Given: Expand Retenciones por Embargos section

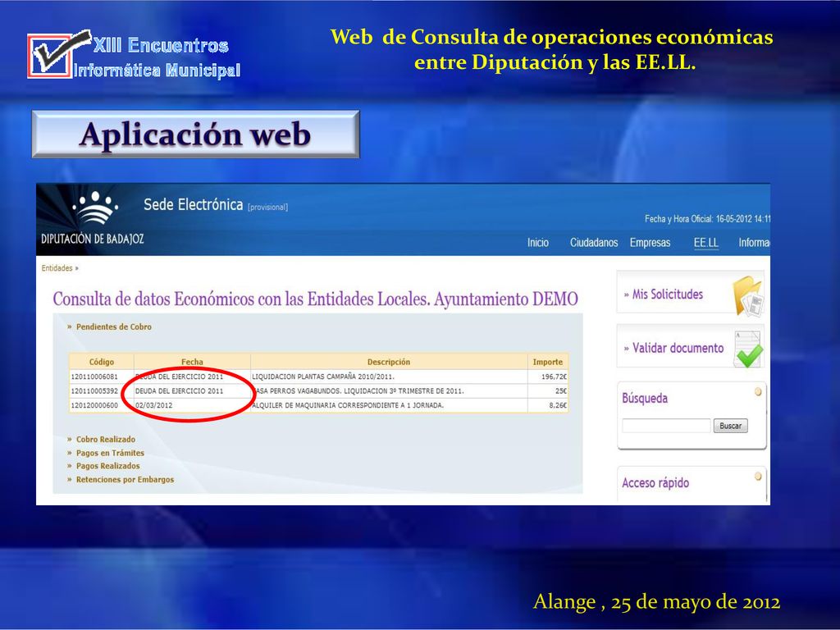Looking at the screenshot, I should (x=125, y=479).
